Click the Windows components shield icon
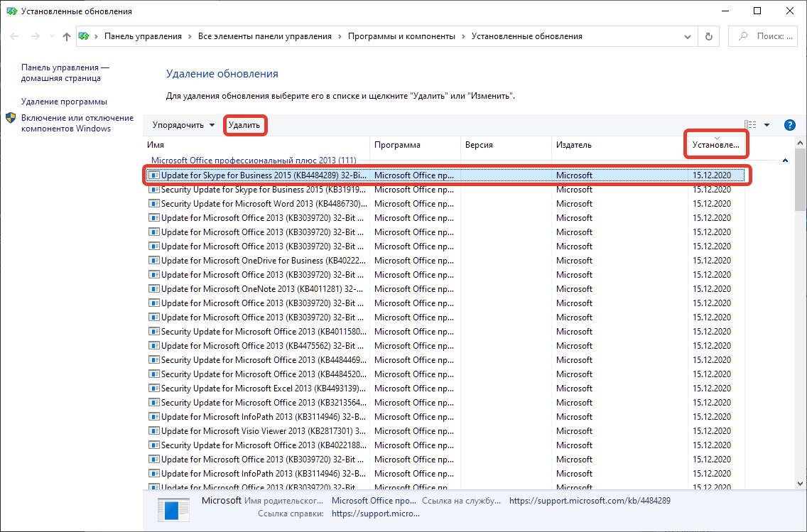Image resolution: width=807 pixels, height=532 pixels. point(11,118)
